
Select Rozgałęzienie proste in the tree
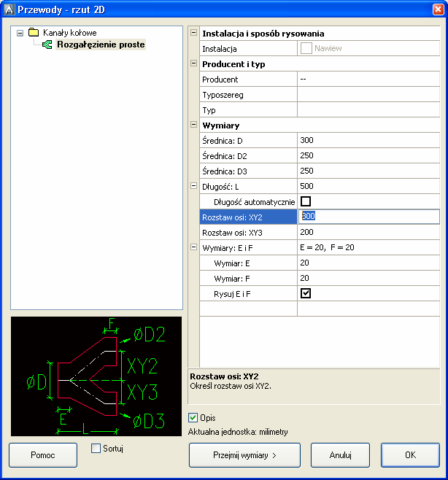click(101, 44)
